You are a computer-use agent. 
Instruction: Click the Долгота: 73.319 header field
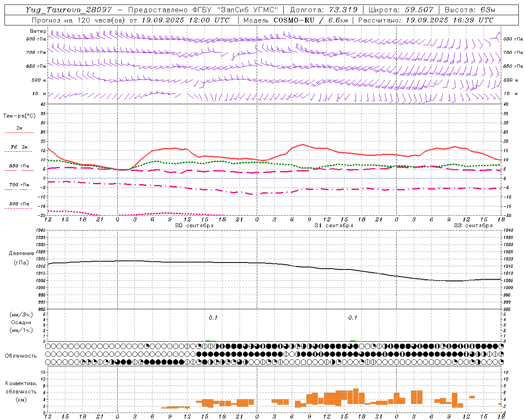point(324,10)
